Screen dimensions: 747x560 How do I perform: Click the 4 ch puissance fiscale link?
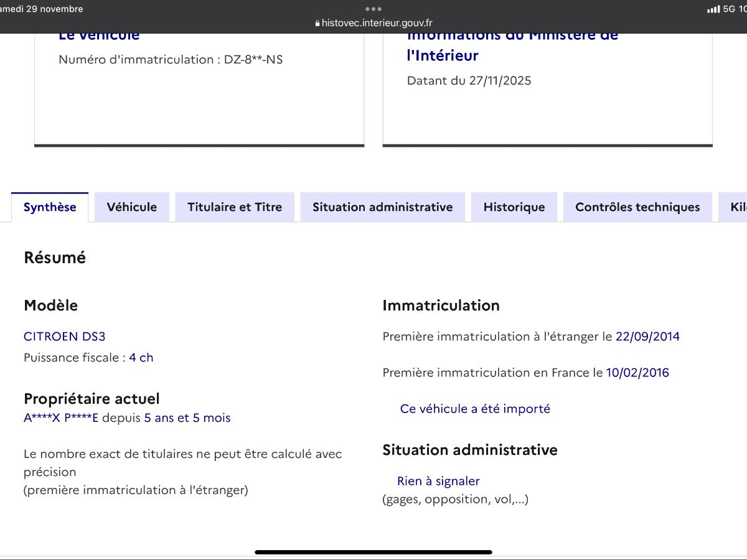coord(141,357)
